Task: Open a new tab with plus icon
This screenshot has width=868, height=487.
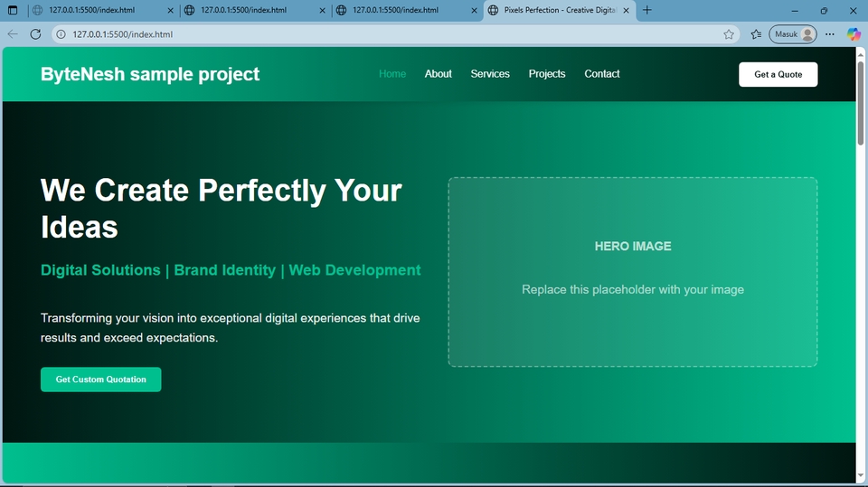Action: coord(646,10)
